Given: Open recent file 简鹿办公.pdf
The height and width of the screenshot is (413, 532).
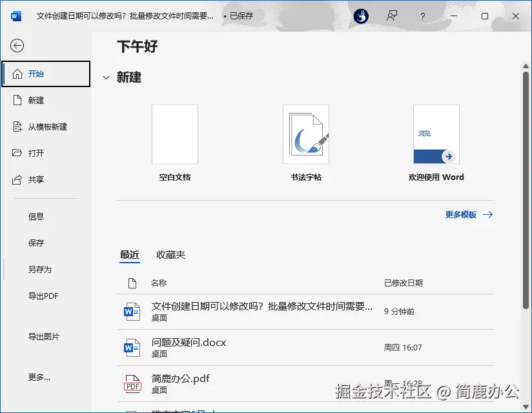Looking at the screenshot, I should click(305, 384).
